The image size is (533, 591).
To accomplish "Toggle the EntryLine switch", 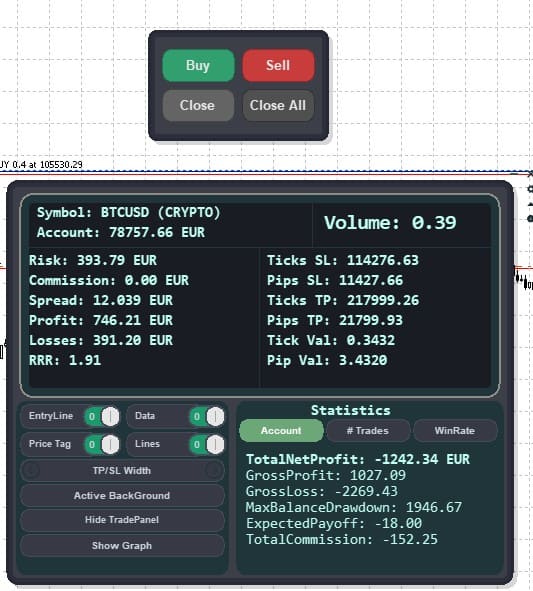I will pyautogui.click(x=102, y=416).
